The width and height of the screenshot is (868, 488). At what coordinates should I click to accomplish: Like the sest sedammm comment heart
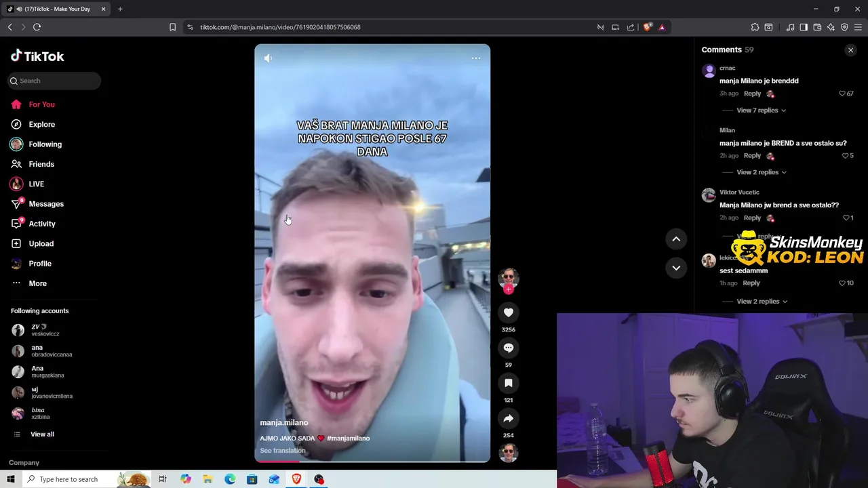tap(842, 283)
